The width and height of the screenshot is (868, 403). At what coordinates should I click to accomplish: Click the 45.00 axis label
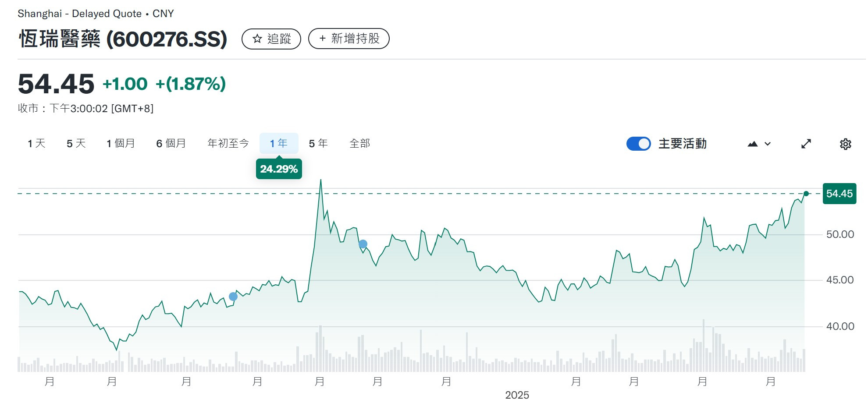840,280
